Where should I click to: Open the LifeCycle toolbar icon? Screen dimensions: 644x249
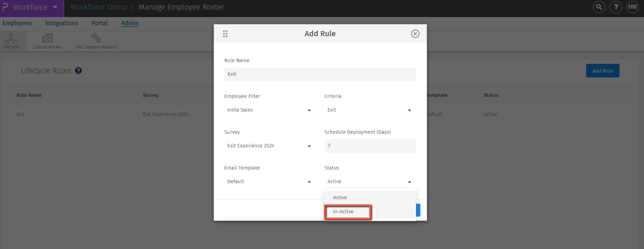coord(12,41)
